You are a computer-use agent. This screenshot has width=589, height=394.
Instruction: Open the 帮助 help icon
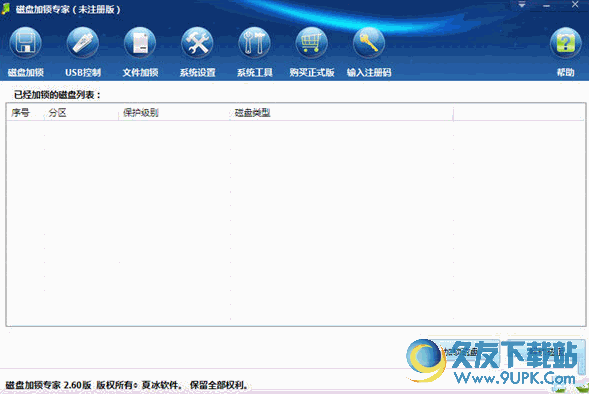[x=565, y=44]
